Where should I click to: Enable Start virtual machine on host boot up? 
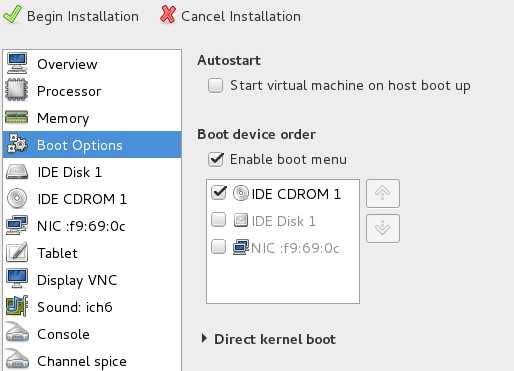(x=215, y=85)
